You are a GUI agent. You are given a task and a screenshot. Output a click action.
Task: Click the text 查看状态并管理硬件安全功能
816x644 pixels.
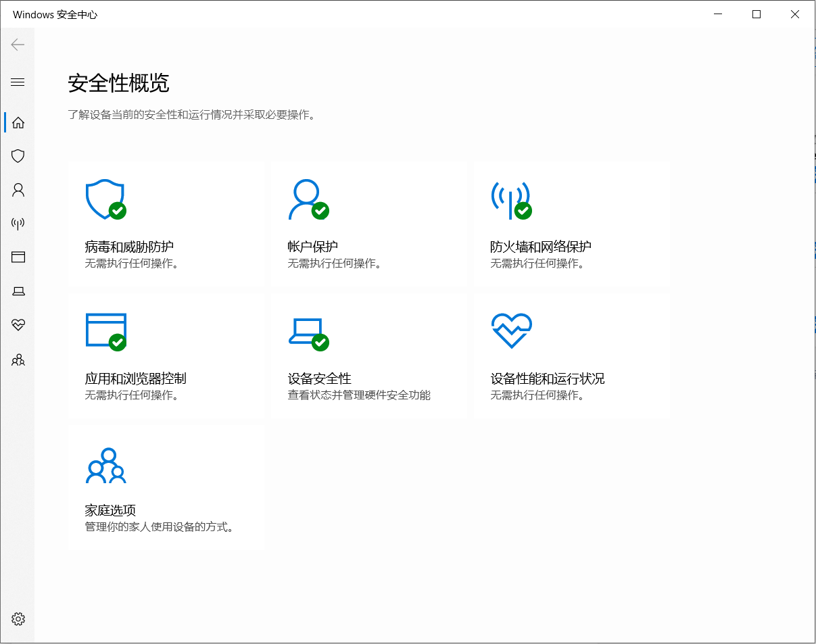point(359,395)
